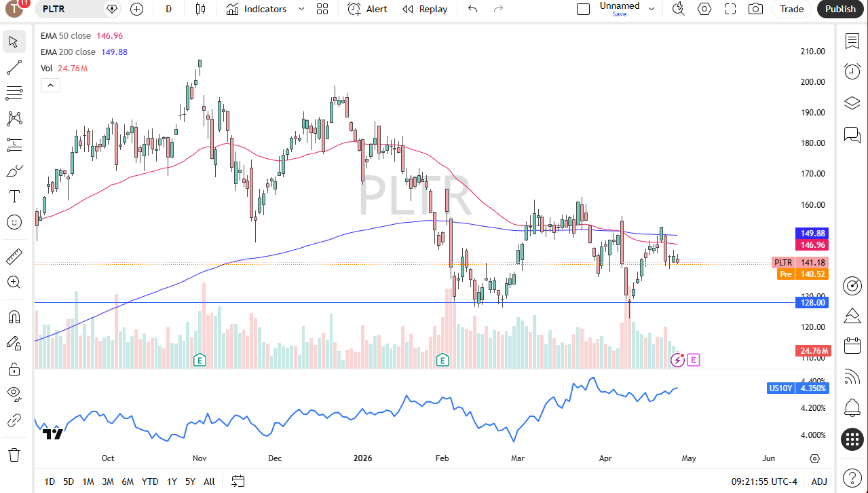
Task: Open the Indicators dialog
Action: click(x=257, y=9)
